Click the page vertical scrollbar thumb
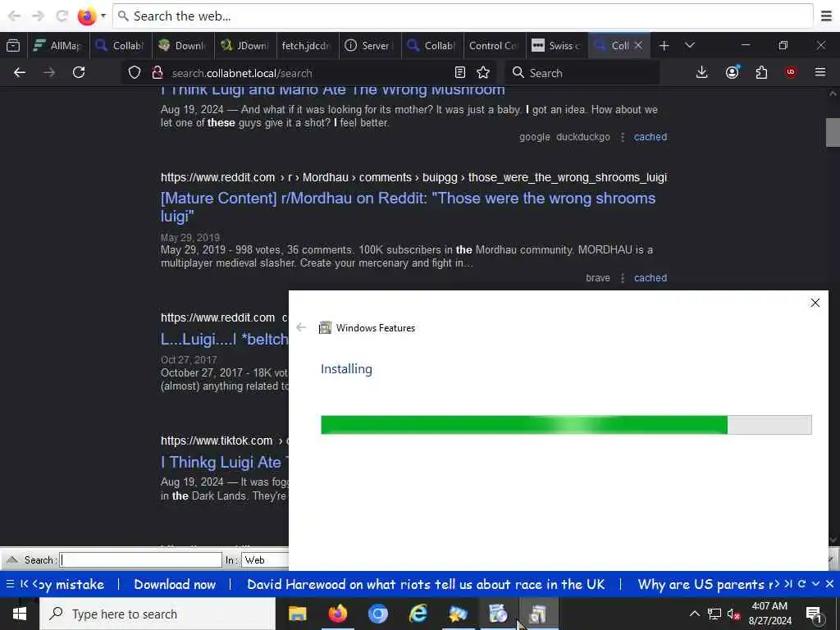The height and width of the screenshot is (630, 840). tap(833, 132)
